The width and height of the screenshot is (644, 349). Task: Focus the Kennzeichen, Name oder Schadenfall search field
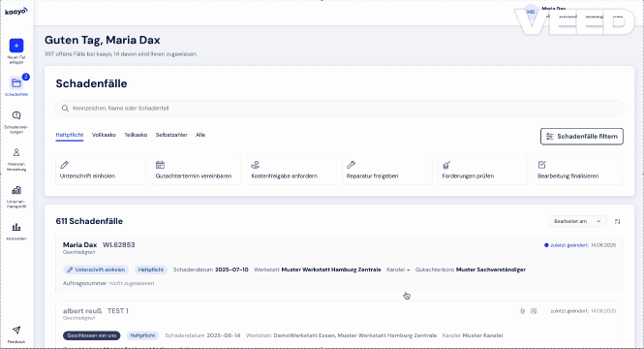point(339,109)
